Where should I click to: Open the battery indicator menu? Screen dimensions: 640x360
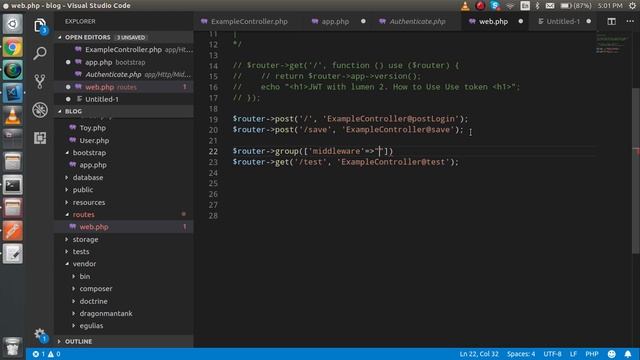(x=576, y=6)
